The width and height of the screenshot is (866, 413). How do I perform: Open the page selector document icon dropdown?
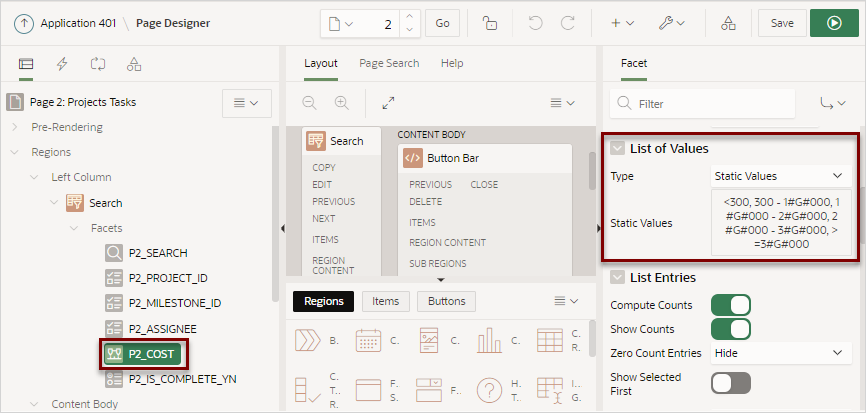[x=340, y=24]
